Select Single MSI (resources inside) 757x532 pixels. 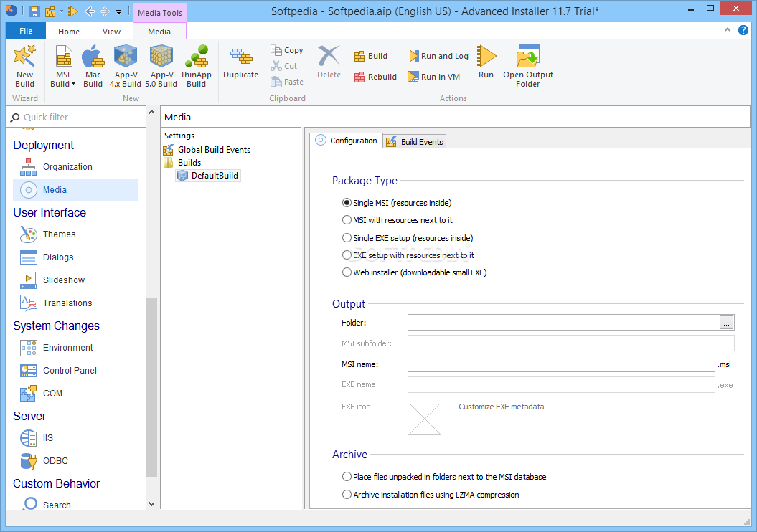[397, 203]
